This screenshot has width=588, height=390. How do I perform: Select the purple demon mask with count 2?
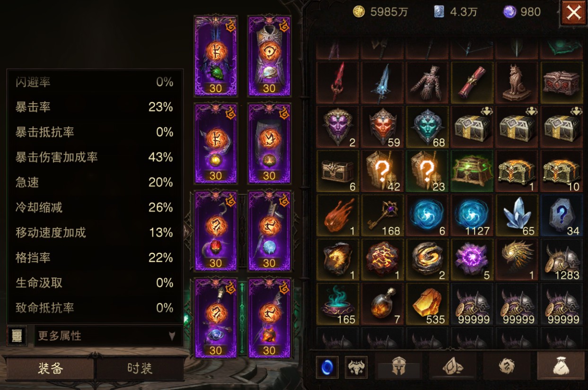coord(337,127)
